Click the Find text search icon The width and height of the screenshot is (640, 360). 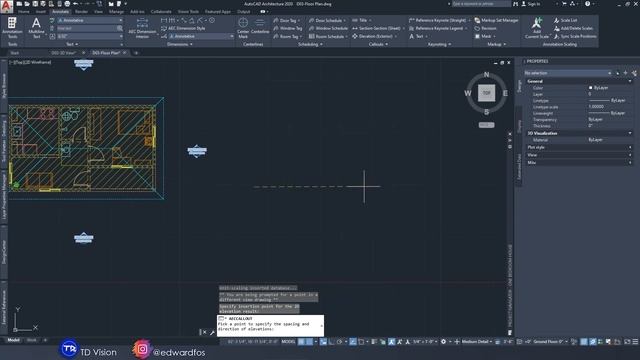[x=120, y=28]
